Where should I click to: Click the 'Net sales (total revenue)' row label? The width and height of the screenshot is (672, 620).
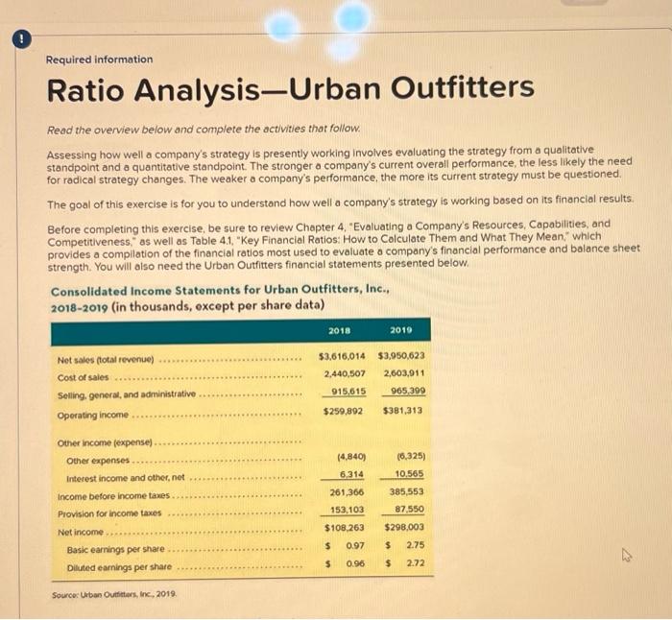pyautogui.click(x=106, y=360)
